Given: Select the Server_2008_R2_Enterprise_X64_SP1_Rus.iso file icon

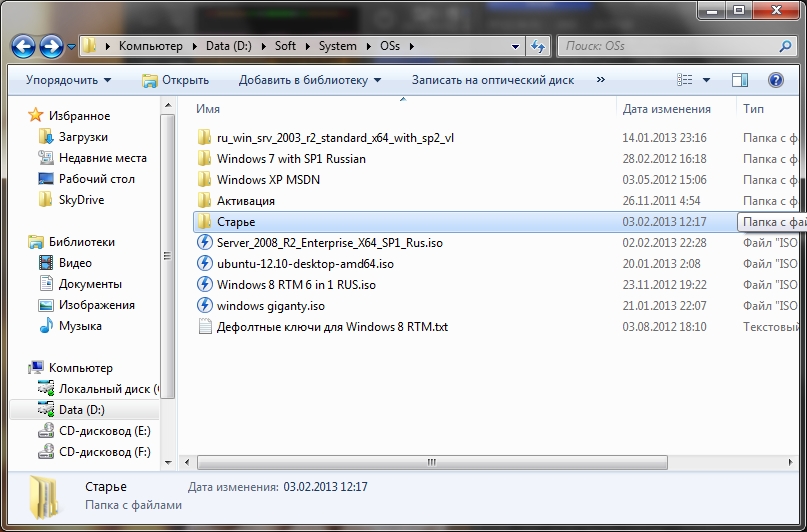Looking at the screenshot, I should [x=204, y=242].
